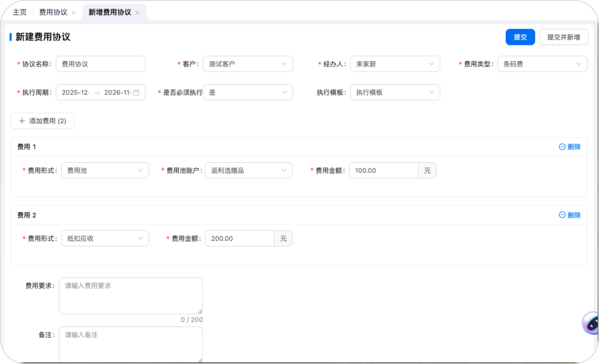The height and width of the screenshot is (364, 599).
Task: Click the 元 unit next to 100.00
Action: 427,170
